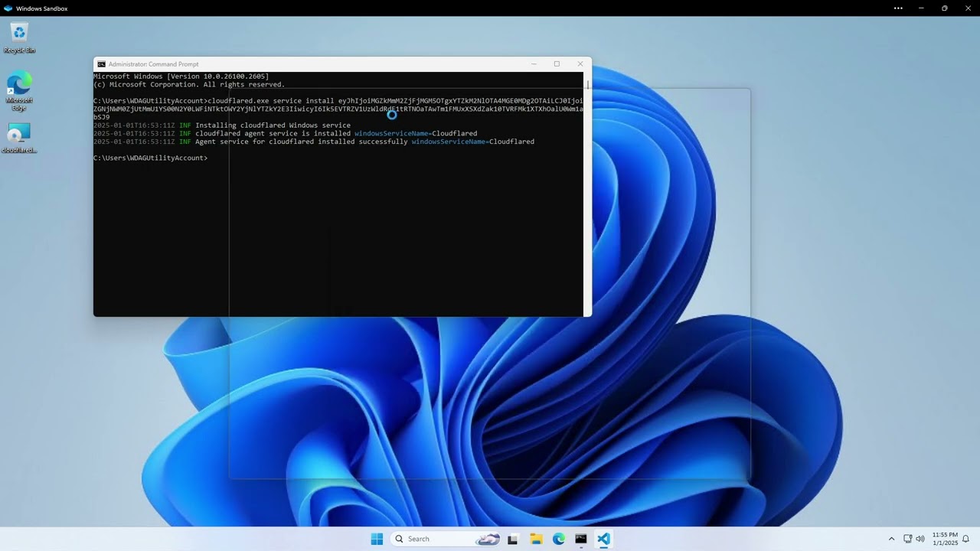Click the Command Prompt vertical scrollbar
Image resolution: width=980 pixels, height=551 pixels.
click(x=587, y=194)
